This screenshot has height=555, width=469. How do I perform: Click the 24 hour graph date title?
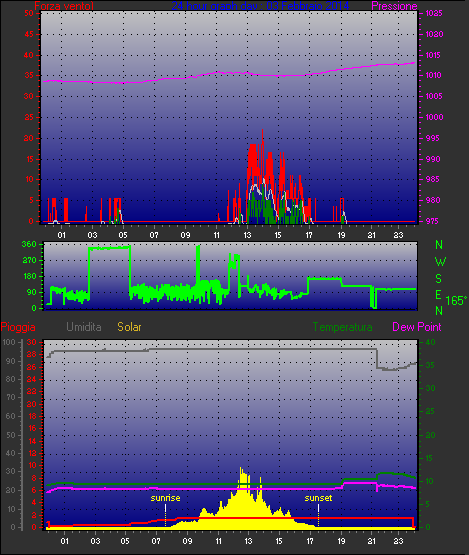(x=260, y=6)
